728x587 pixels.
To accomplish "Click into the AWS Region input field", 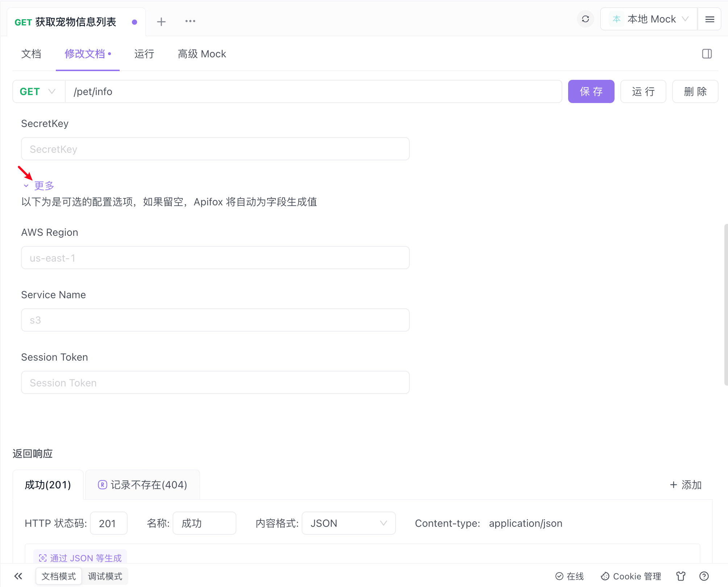I will pyautogui.click(x=215, y=258).
